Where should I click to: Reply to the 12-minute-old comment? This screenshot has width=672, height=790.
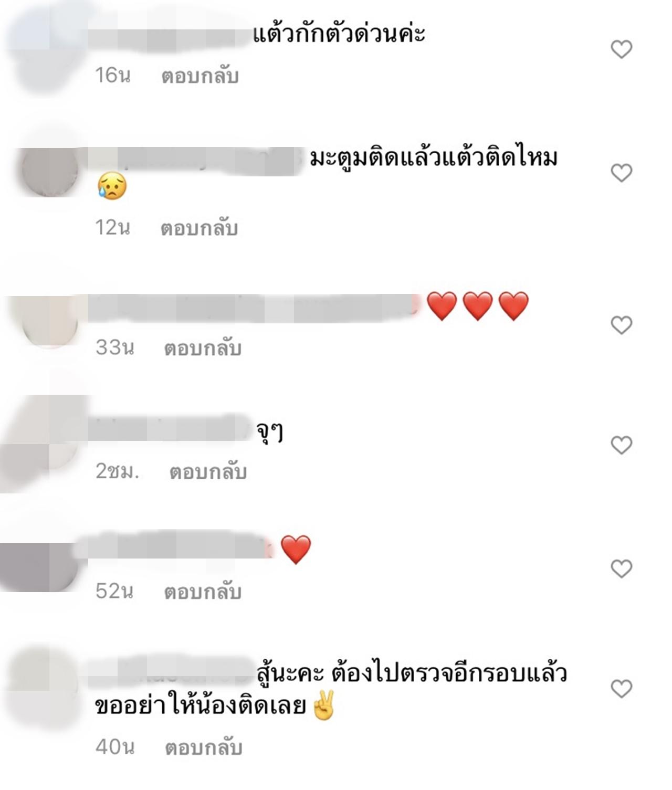pos(199,228)
